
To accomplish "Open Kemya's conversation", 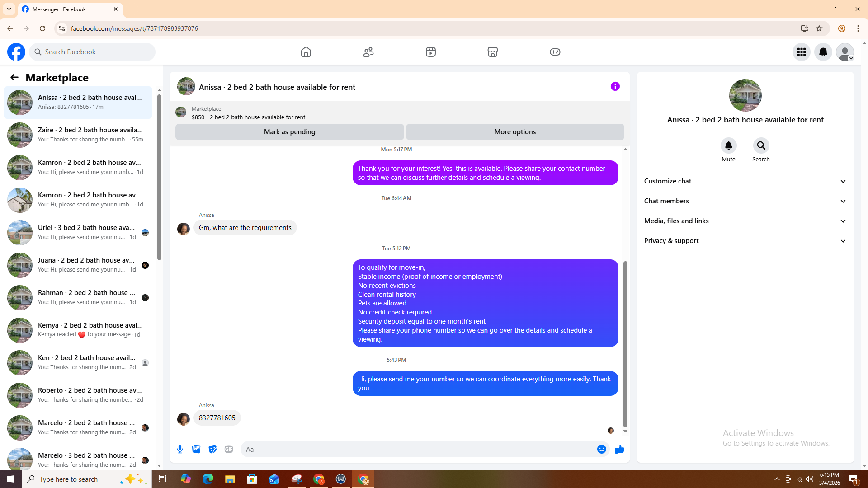I will 78,330.
